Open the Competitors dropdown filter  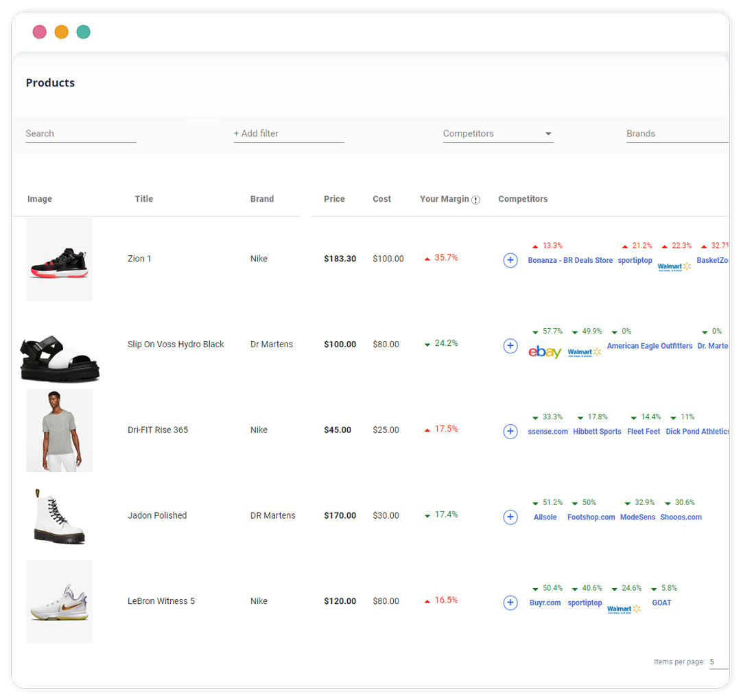pyautogui.click(x=498, y=134)
